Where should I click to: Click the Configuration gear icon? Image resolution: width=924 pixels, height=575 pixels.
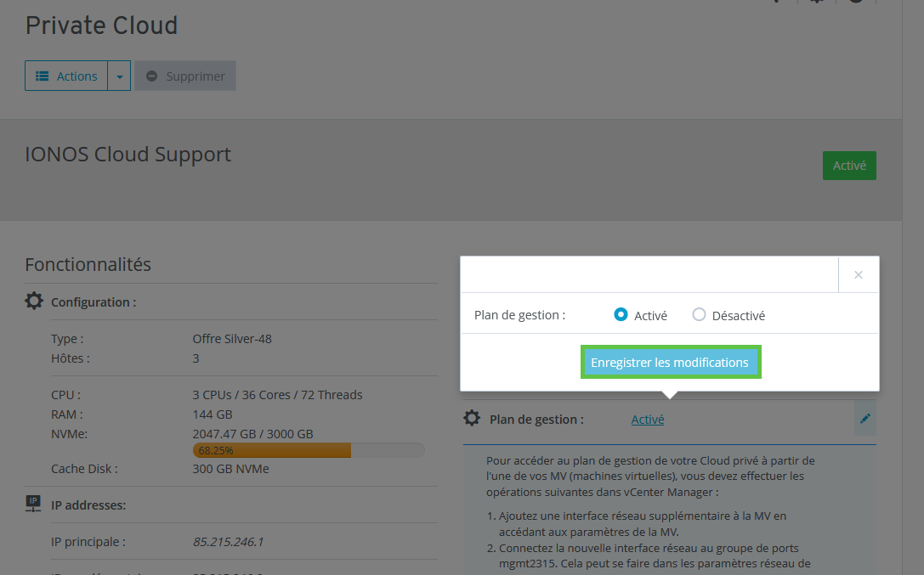tap(34, 301)
